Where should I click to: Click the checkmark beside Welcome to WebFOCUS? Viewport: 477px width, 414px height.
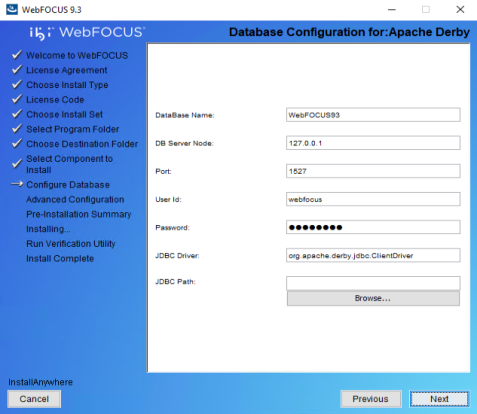[x=17, y=55]
